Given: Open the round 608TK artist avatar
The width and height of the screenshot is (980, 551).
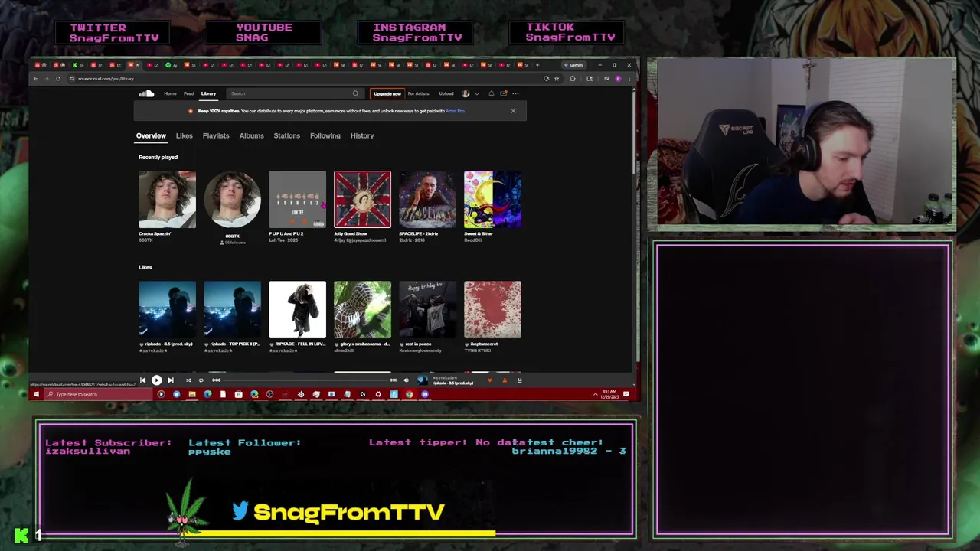Looking at the screenshot, I should [x=232, y=199].
